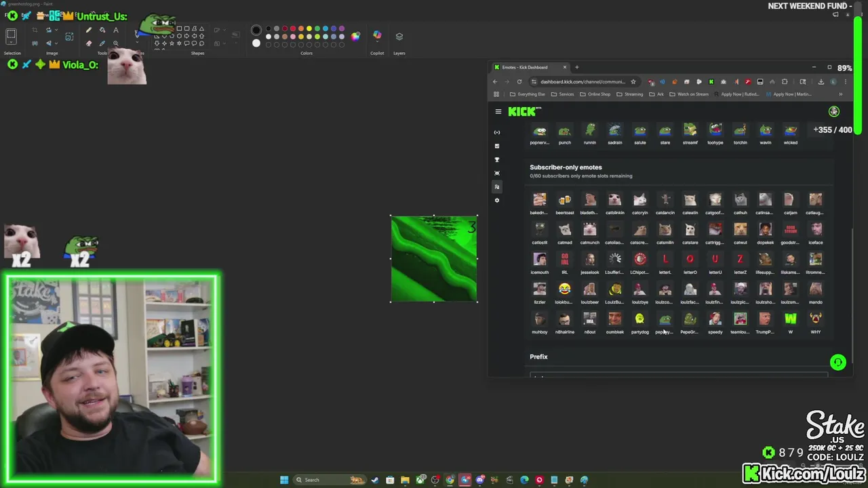Bookmark this page with the star

pyautogui.click(x=633, y=81)
